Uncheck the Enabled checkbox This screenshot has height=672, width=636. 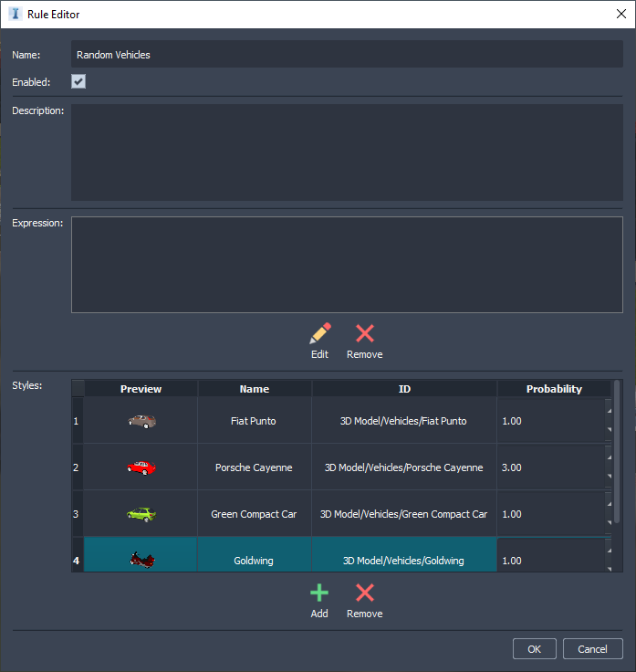78,81
